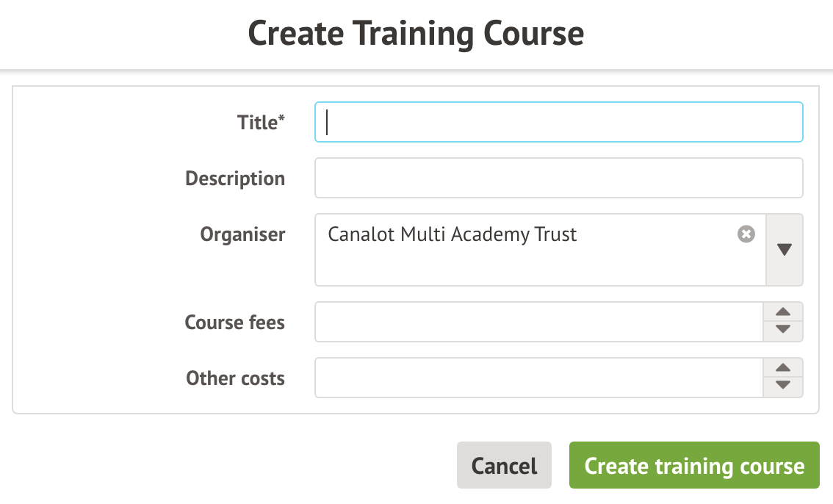The image size is (833, 504).
Task: Increase Course fees with up arrow
Action: 783,312
